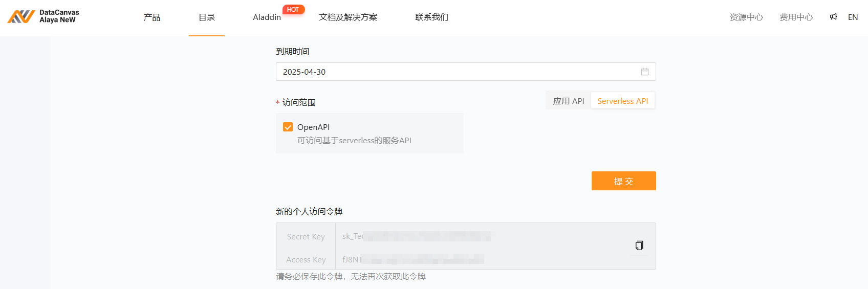This screenshot has height=289, width=868.
Task: Copy the new access token keys
Action: (639, 246)
